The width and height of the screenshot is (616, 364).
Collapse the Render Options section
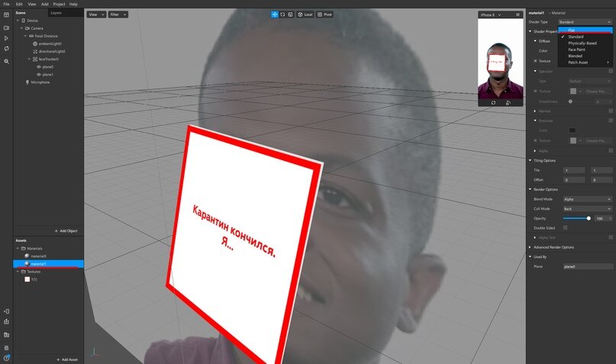point(530,189)
